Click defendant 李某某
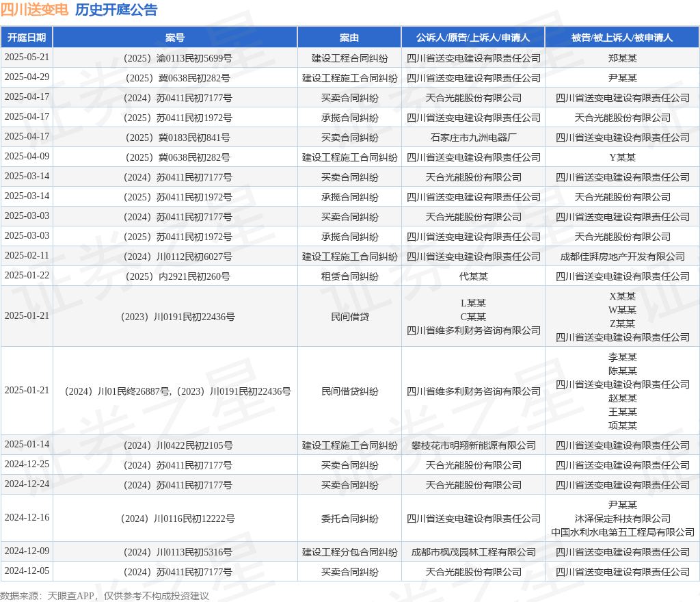The image size is (700, 602). tap(622, 357)
